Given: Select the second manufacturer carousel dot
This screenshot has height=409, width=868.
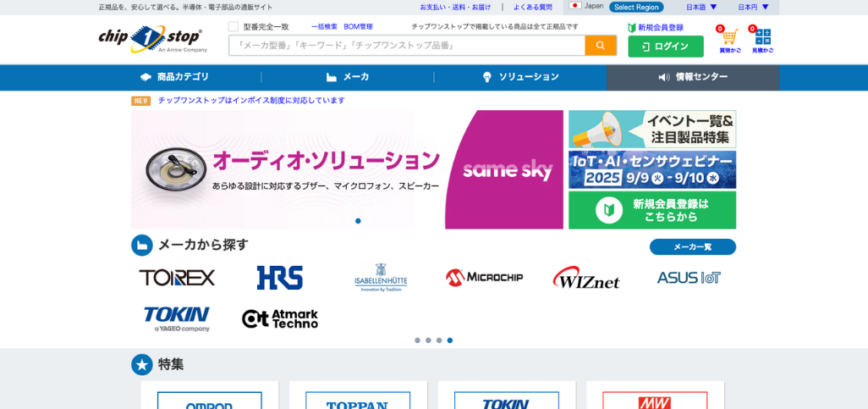Looking at the screenshot, I should click(428, 340).
